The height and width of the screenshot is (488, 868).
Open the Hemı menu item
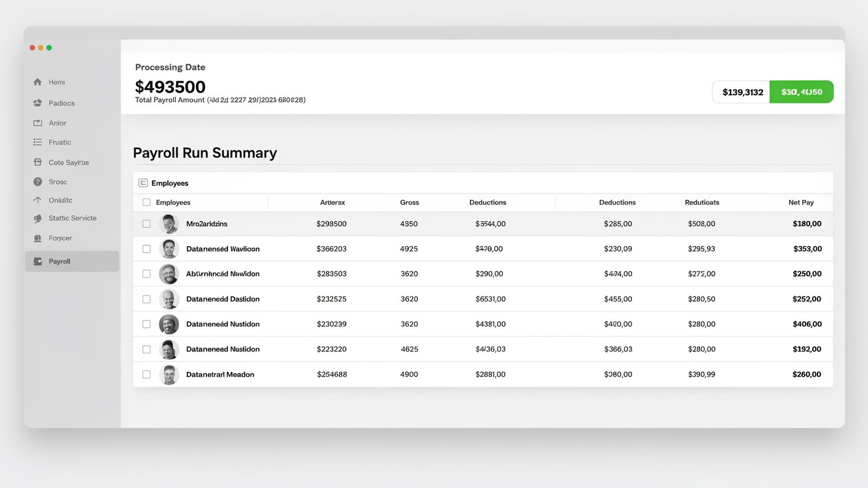pos(57,82)
